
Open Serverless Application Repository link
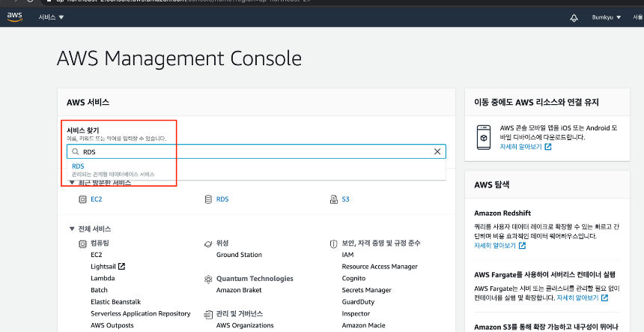click(x=141, y=313)
